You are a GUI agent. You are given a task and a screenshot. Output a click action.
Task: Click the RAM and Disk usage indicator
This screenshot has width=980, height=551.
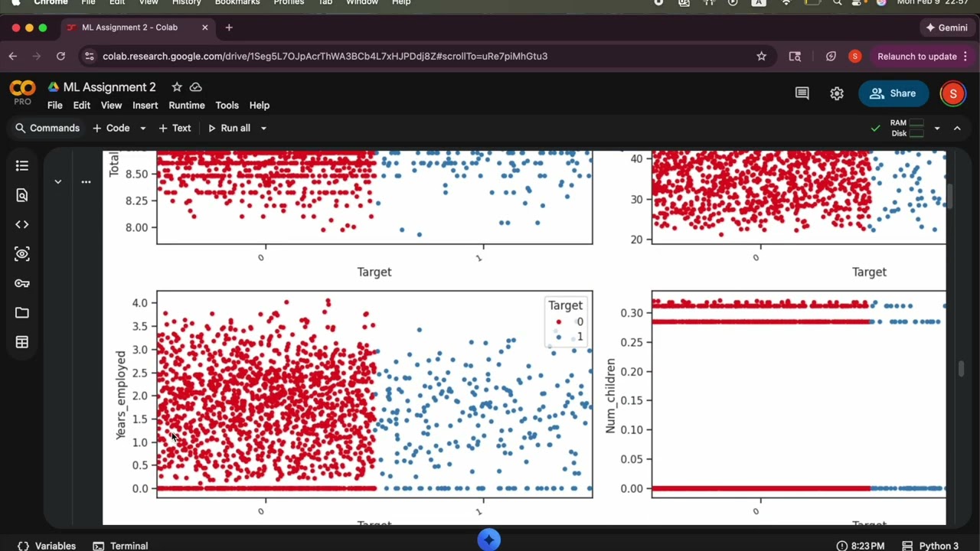tap(907, 129)
